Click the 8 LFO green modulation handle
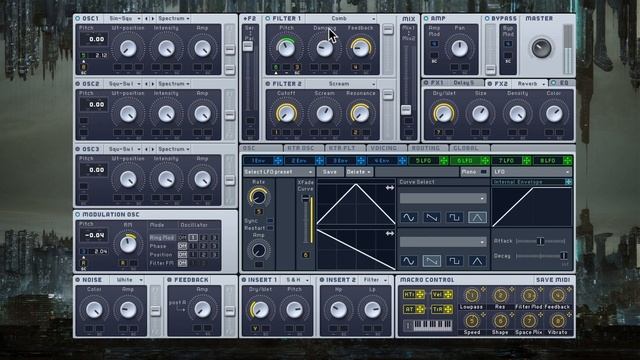 pos(568,161)
